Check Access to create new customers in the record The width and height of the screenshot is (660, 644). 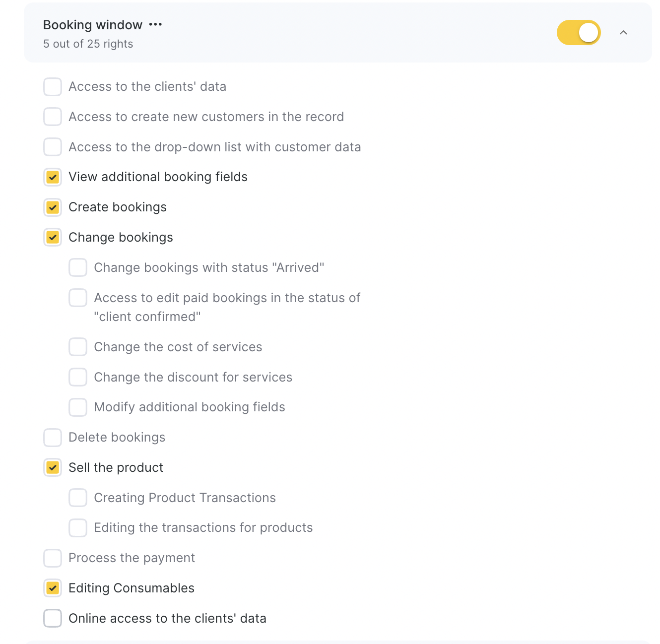tap(53, 117)
